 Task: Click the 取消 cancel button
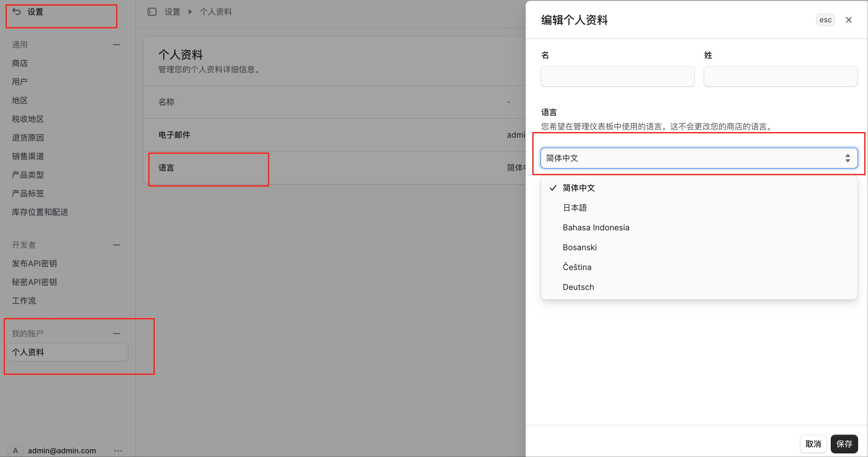(813, 444)
